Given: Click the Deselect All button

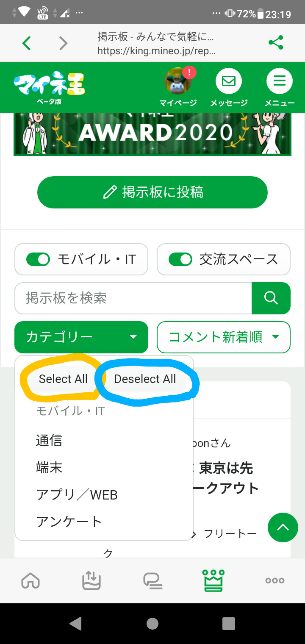Looking at the screenshot, I should pos(145,379).
